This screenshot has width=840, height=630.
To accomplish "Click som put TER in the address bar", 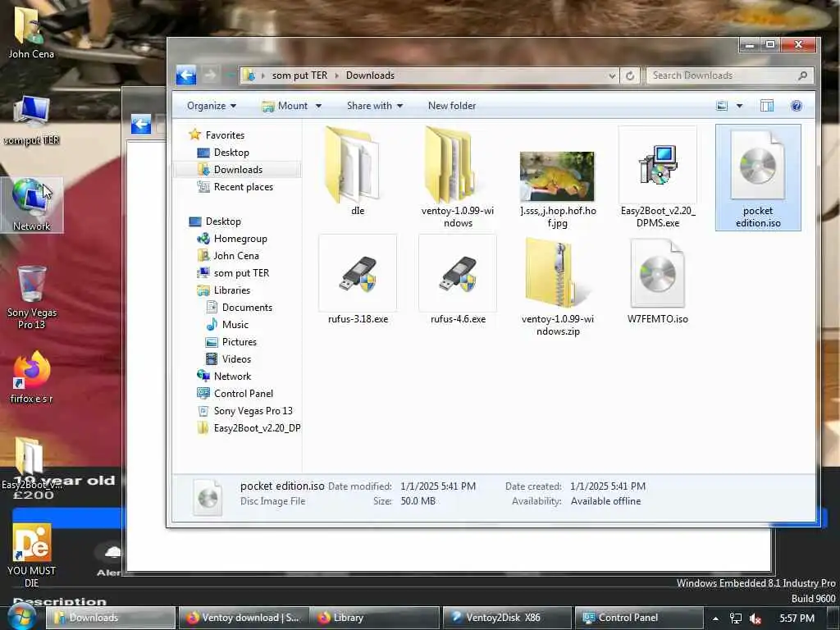I will tap(299, 75).
